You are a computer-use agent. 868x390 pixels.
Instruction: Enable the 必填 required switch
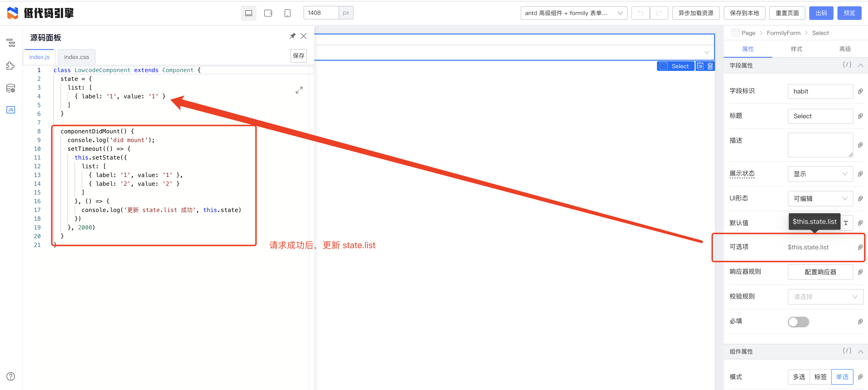pos(798,322)
